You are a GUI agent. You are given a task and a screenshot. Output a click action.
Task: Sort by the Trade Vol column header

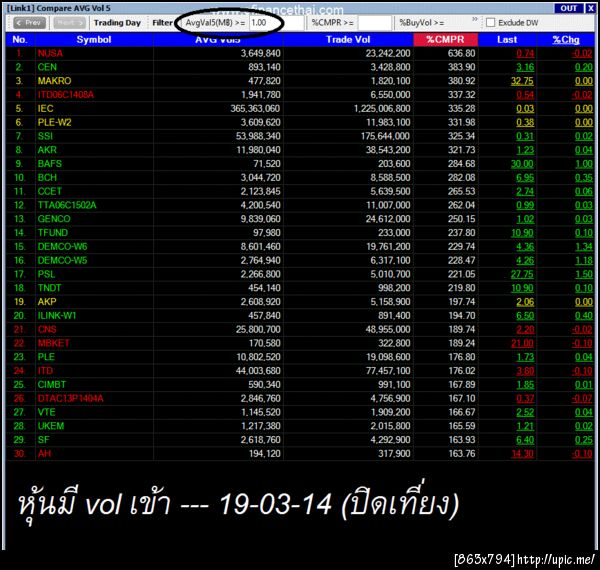(x=348, y=40)
